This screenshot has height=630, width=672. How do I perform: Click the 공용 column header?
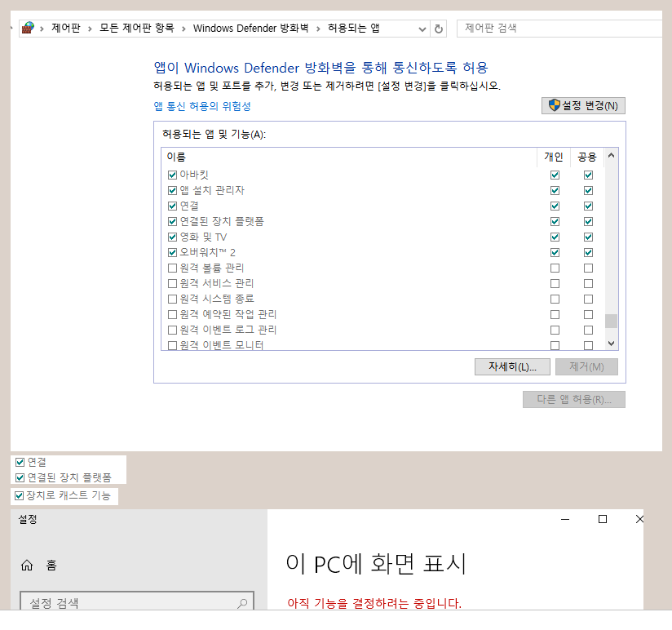[586, 157]
